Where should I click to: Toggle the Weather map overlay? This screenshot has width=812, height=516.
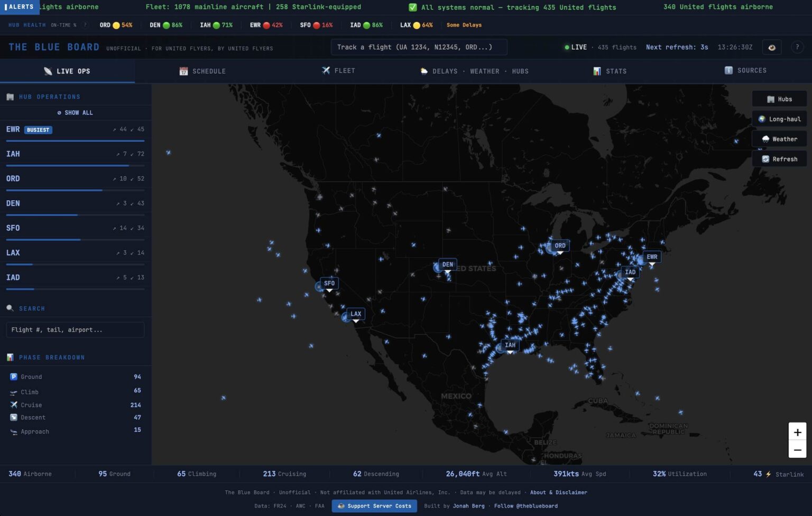pyautogui.click(x=779, y=139)
